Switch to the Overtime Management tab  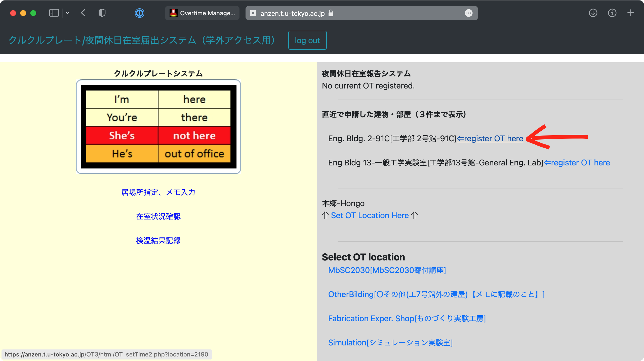[202, 13]
